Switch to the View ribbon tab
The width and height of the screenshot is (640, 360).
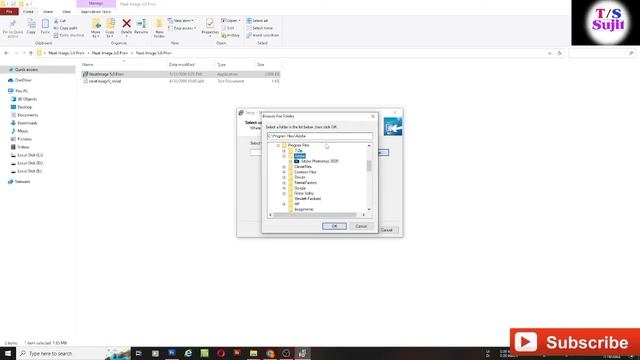click(x=67, y=11)
